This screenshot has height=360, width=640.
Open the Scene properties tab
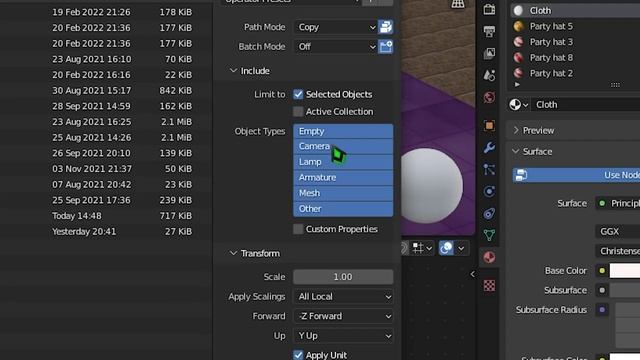(x=489, y=75)
